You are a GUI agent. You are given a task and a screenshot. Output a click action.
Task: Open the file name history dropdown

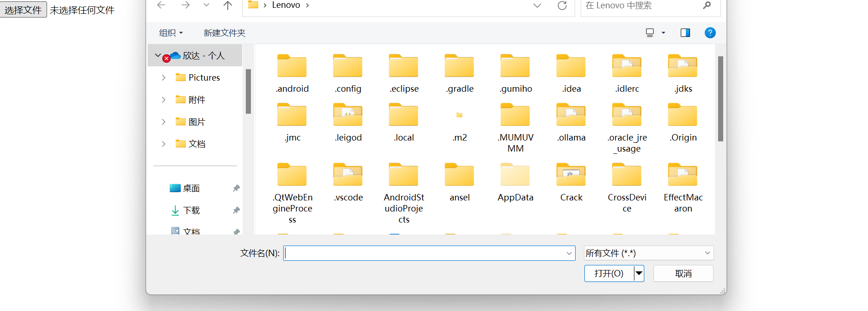tap(569, 253)
